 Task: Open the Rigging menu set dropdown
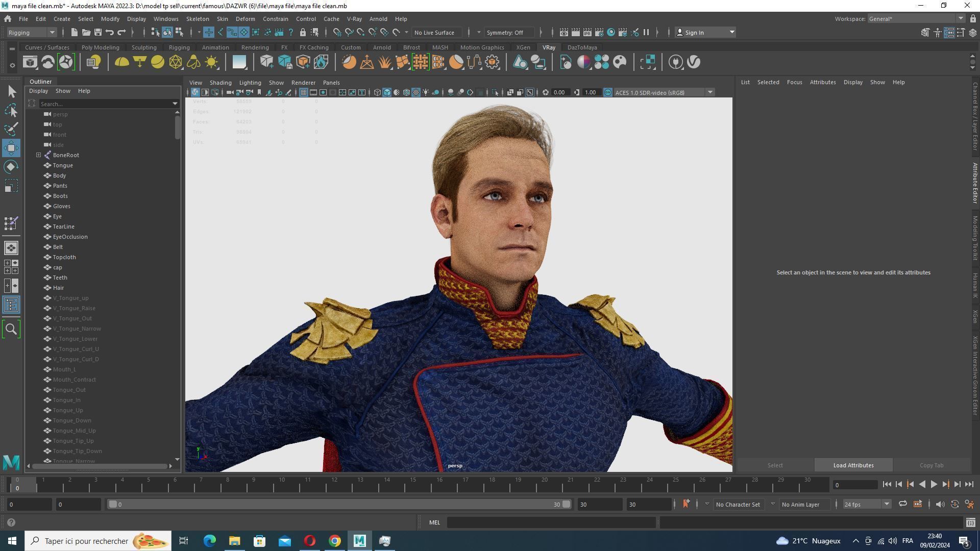tap(32, 32)
